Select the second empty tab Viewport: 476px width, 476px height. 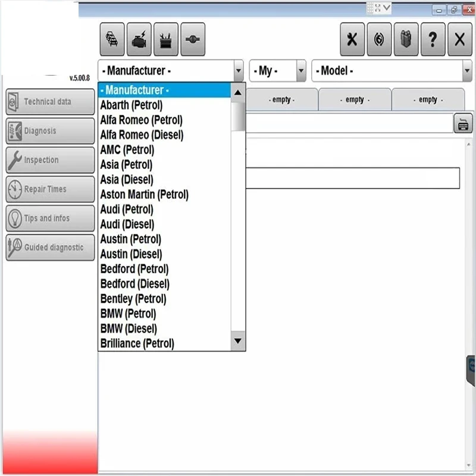pyautogui.click(x=355, y=99)
